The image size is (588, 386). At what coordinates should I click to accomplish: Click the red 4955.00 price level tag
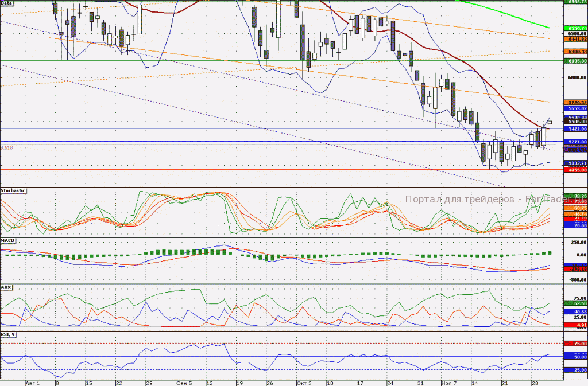pos(575,170)
